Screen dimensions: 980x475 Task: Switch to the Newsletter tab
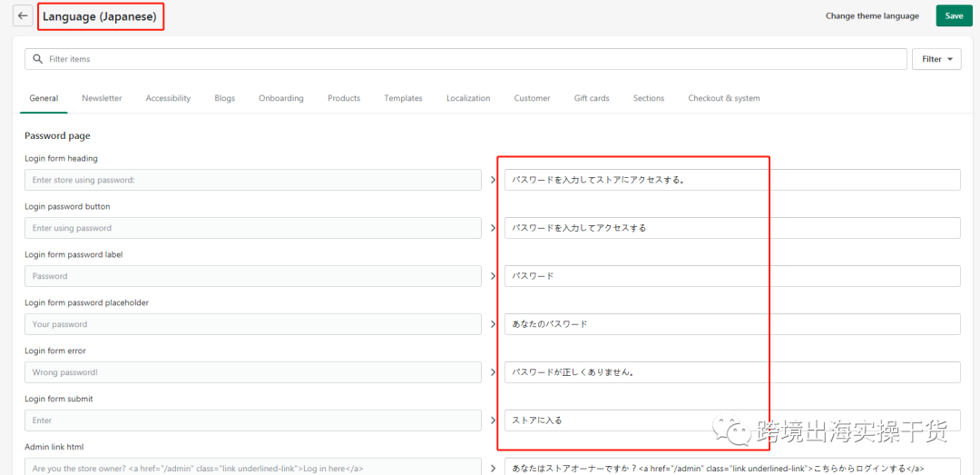pos(102,98)
